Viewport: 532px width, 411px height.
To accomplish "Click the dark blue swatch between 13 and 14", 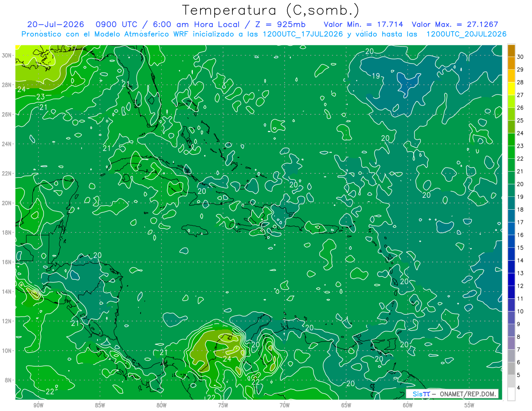I will coord(511,267).
